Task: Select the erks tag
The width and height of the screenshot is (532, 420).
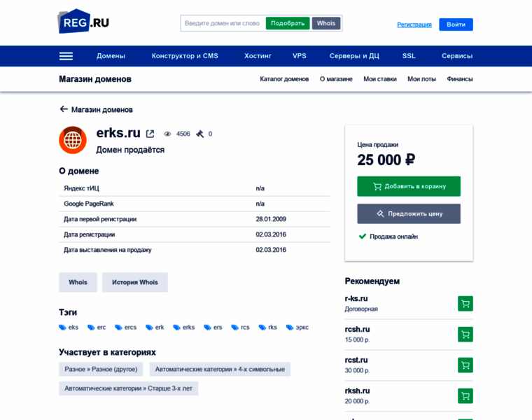Action: [x=184, y=328]
